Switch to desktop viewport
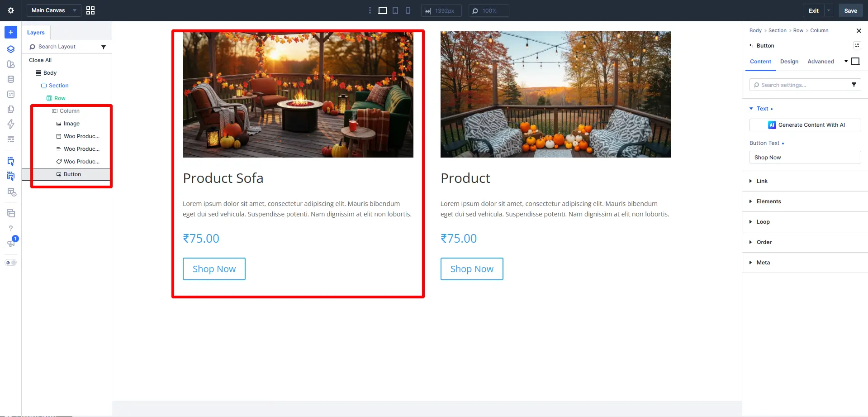This screenshot has height=417, width=868. (383, 10)
